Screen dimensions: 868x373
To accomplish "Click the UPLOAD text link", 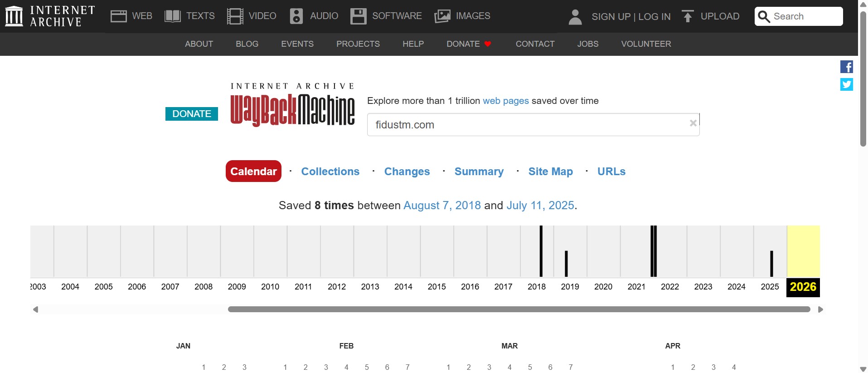I will point(720,16).
